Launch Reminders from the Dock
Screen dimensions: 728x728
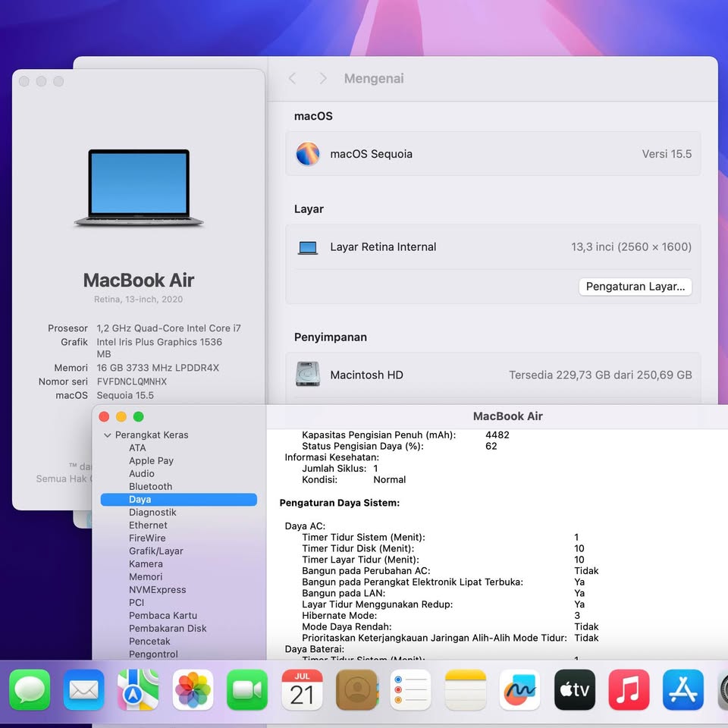tap(411, 689)
